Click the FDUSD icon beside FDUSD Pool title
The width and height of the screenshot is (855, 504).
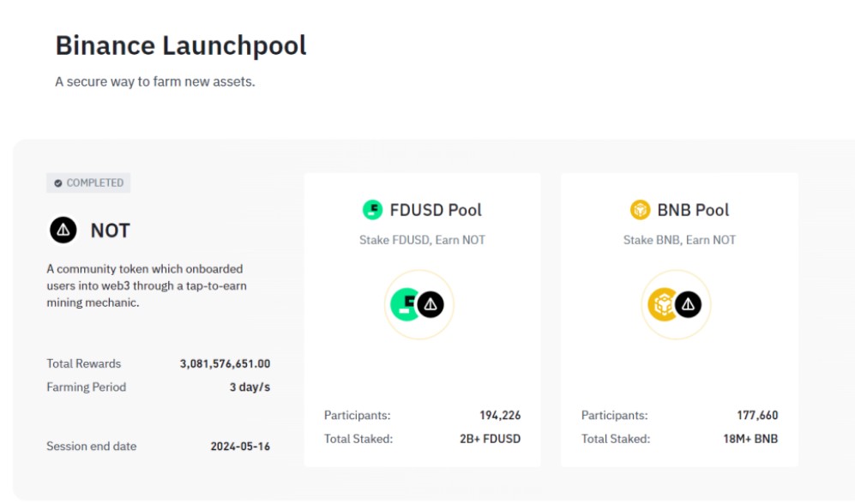372,210
